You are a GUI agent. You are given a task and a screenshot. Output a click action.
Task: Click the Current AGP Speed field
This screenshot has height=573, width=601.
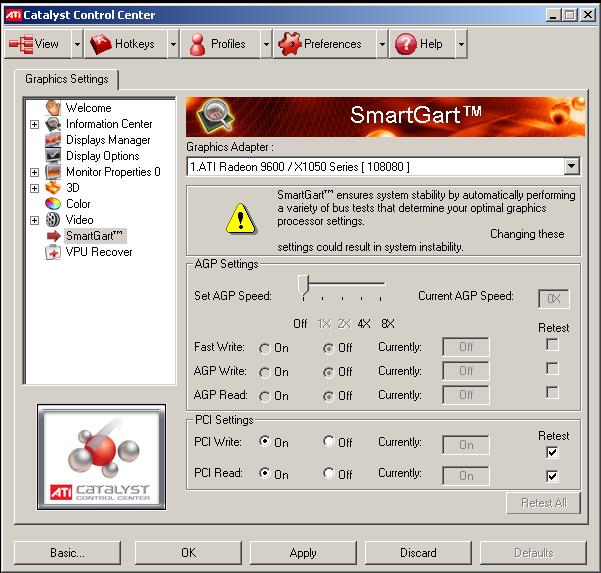[x=554, y=299]
